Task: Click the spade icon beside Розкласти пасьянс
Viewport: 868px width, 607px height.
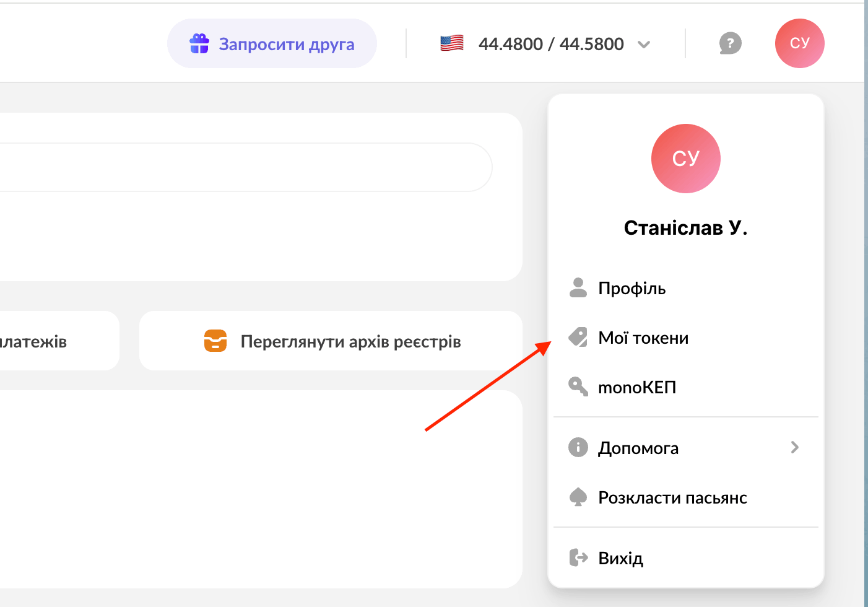Action: (578, 497)
